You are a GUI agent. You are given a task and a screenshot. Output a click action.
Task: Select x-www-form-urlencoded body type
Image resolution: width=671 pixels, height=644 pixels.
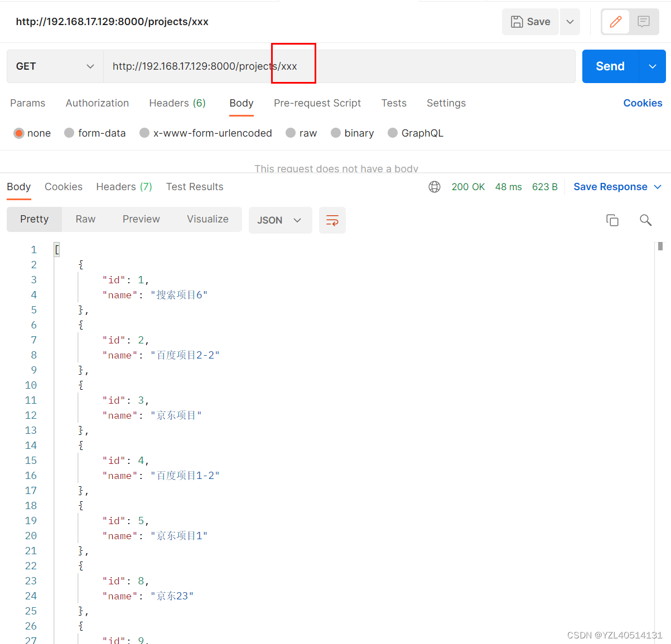tap(144, 133)
